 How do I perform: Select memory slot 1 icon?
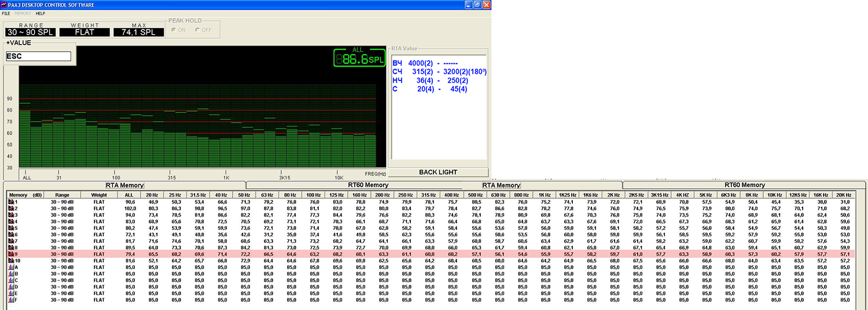(11, 201)
